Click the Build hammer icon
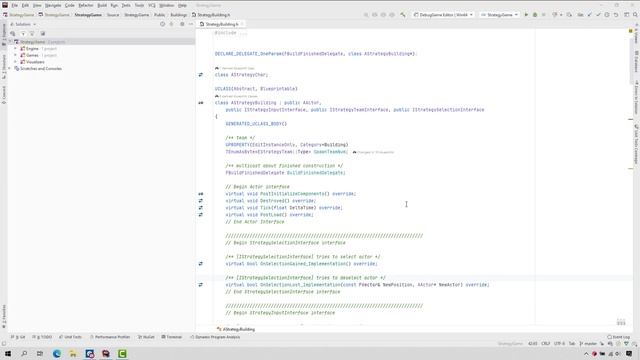Image resolution: width=640 pixels, height=360 pixels. [x=403, y=15]
